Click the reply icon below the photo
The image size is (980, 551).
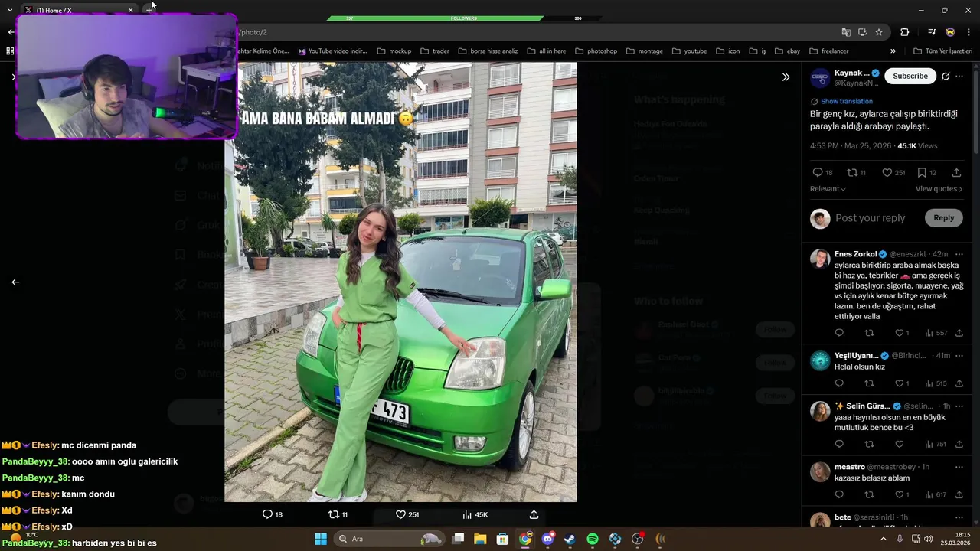[x=267, y=514]
